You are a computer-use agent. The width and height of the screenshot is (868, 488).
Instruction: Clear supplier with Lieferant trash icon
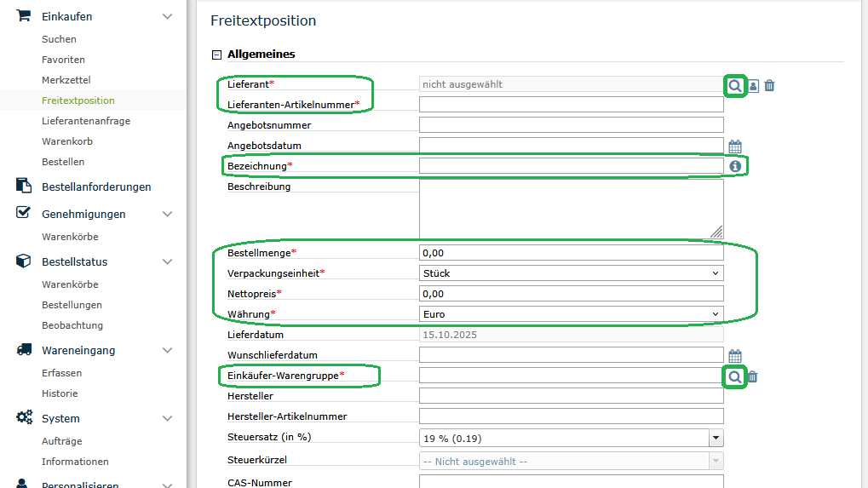coord(769,85)
